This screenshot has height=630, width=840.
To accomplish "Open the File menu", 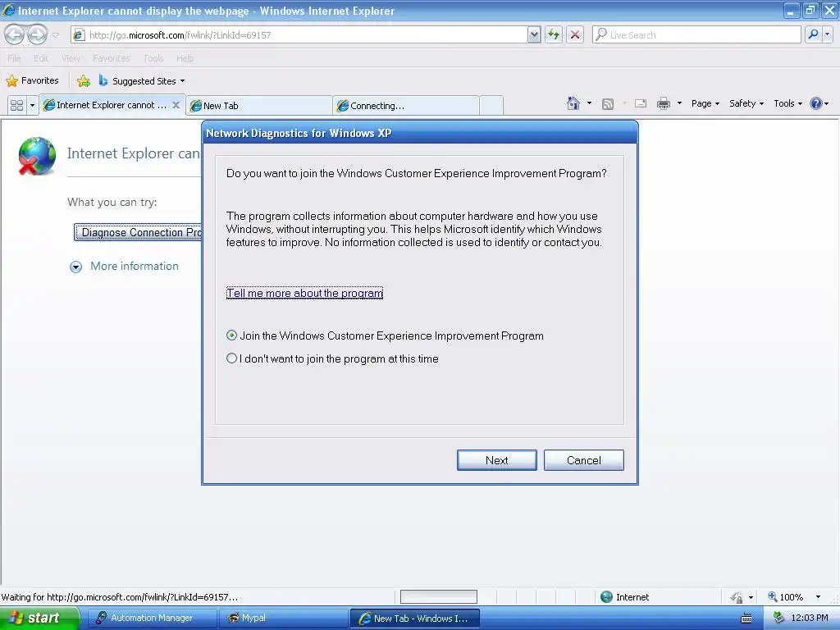I will [x=14, y=58].
